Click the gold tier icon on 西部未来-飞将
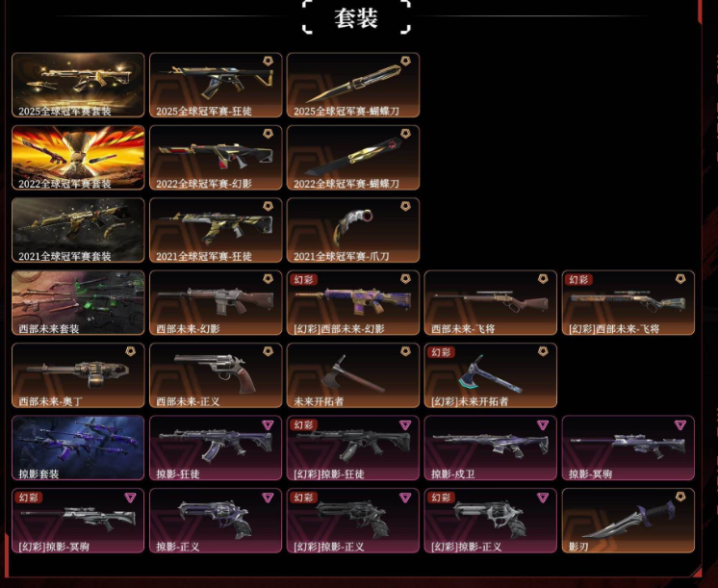Screen dimensions: 718x588 543,278
